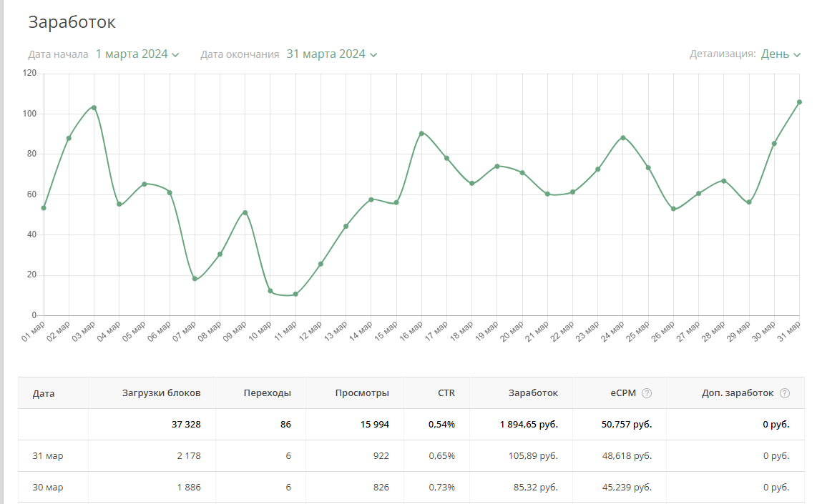Image resolution: width=817 pixels, height=504 pixels.
Task: Click the Переходы column header
Action: [x=267, y=393]
